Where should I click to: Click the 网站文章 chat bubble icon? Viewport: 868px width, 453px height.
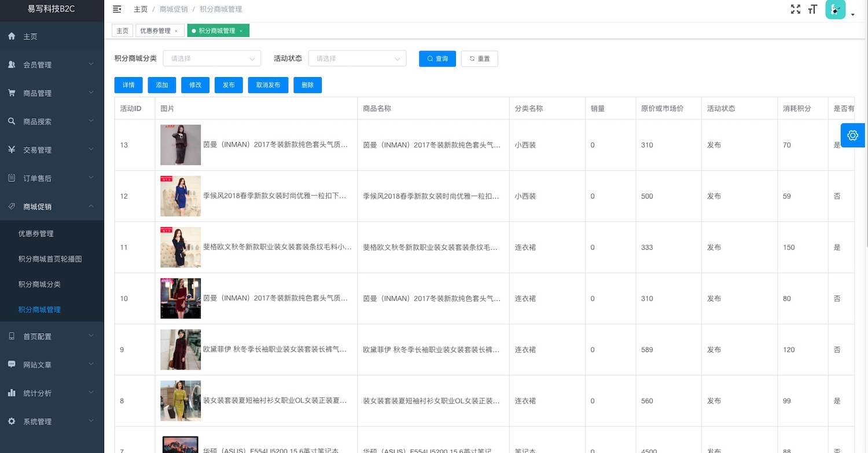pos(12,365)
